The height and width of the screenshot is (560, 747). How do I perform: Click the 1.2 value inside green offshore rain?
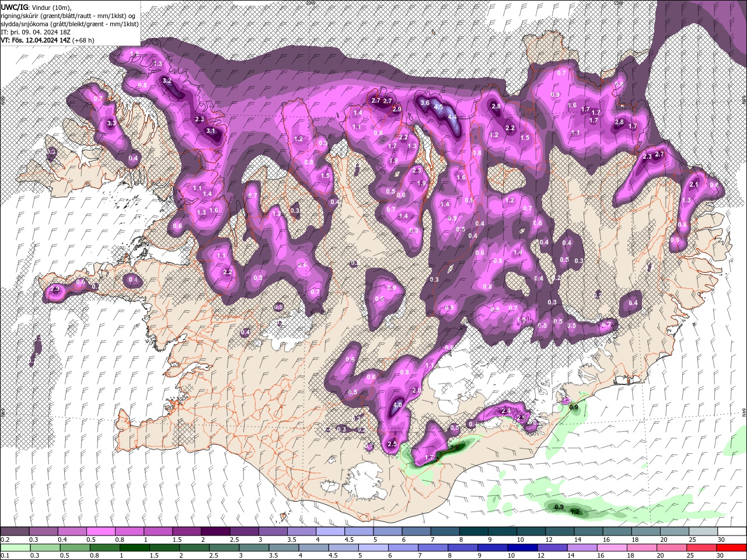tap(576, 512)
